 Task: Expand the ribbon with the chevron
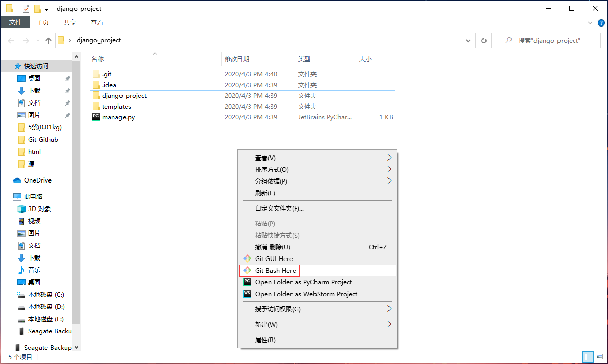tap(590, 23)
